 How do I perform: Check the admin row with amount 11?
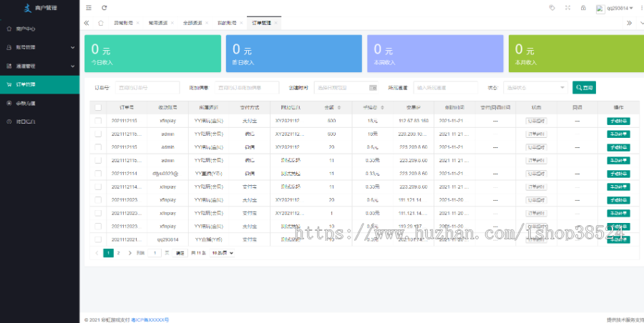pos(98,160)
